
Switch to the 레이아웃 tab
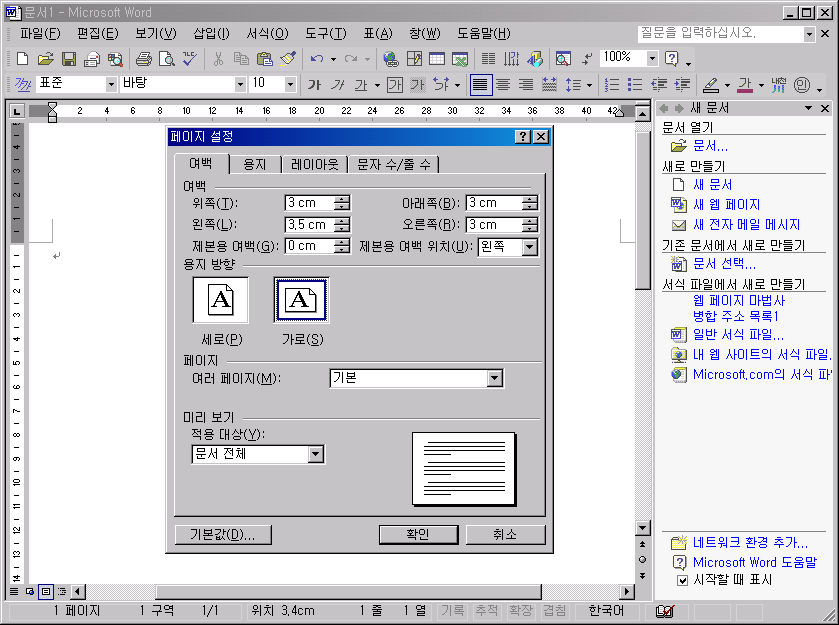click(x=315, y=164)
